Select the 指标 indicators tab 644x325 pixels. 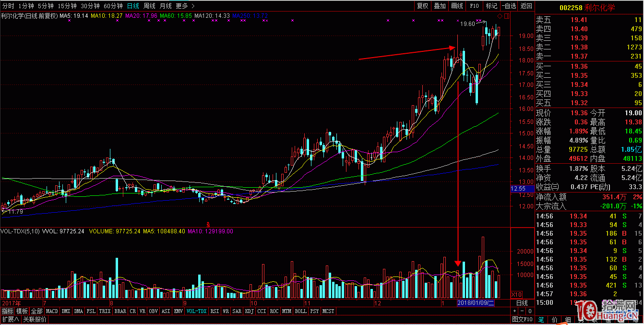pyautogui.click(x=7, y=311)
